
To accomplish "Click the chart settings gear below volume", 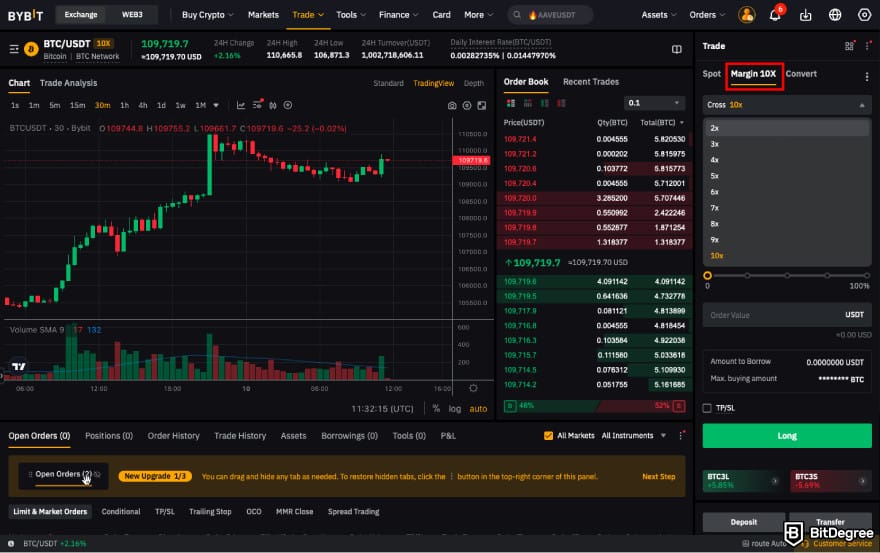I will (473, 388).
